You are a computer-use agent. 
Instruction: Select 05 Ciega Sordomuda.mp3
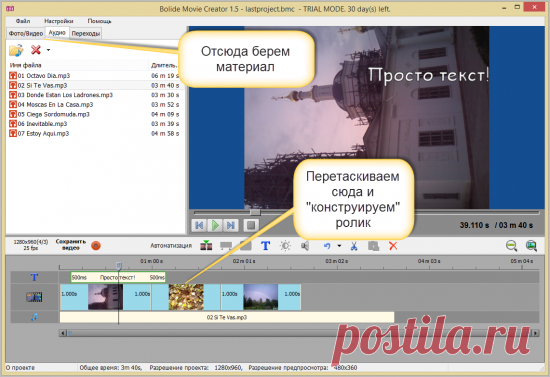pyautogui.click(x=94, y=114)
